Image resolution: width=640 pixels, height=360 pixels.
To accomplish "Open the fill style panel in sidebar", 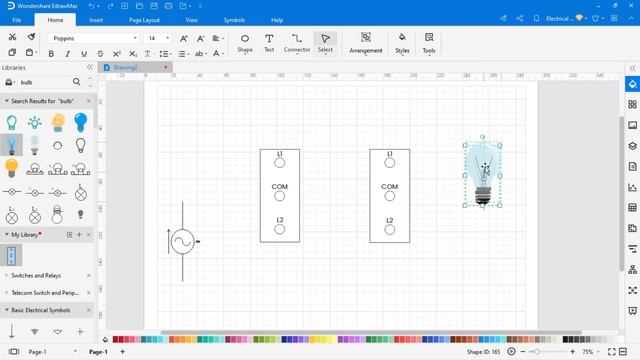I will click(x=632, y=84).
